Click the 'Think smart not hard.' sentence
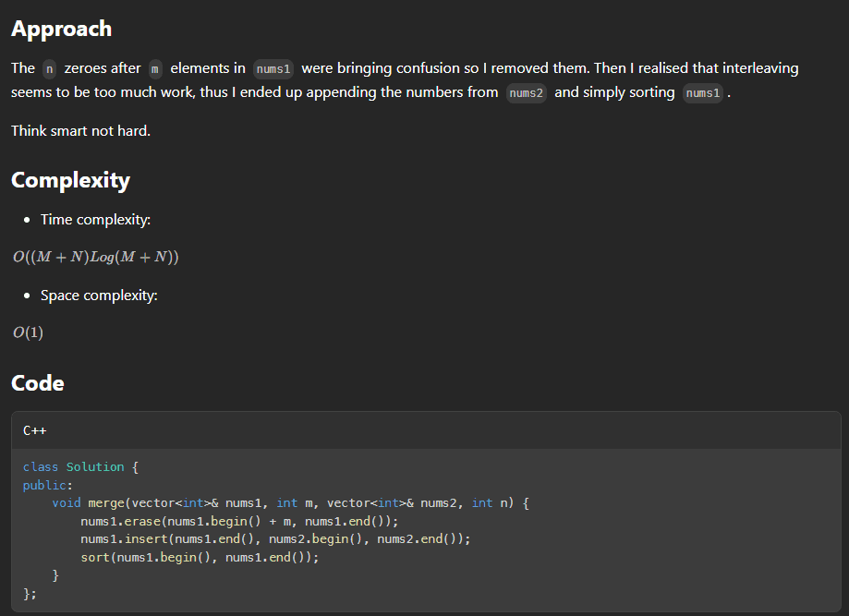This screenshot has width=849, height=616. pos(80,130)
